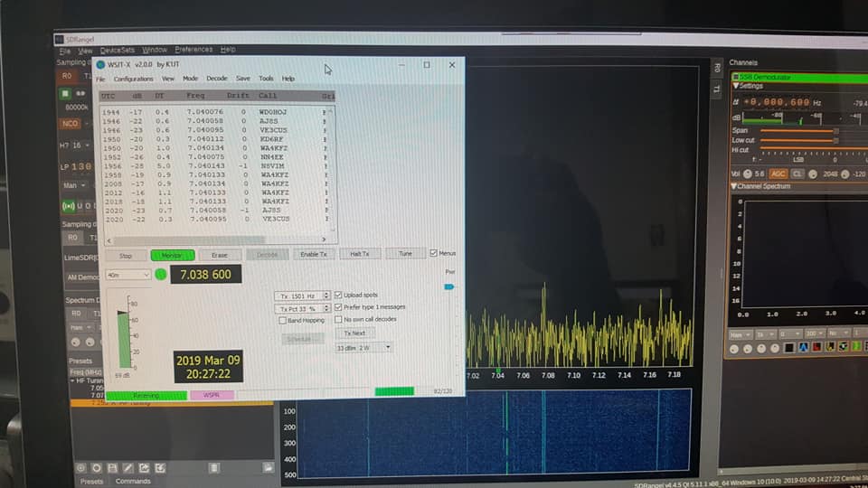Click the Low cut slider
Viewport: 868px width, 488px height.
click(799, 141)
